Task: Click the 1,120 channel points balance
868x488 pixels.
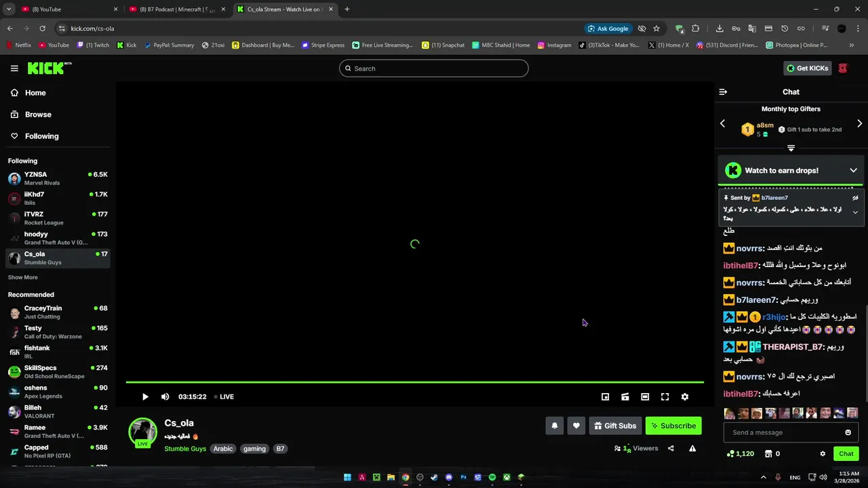Action: (740, 453)
